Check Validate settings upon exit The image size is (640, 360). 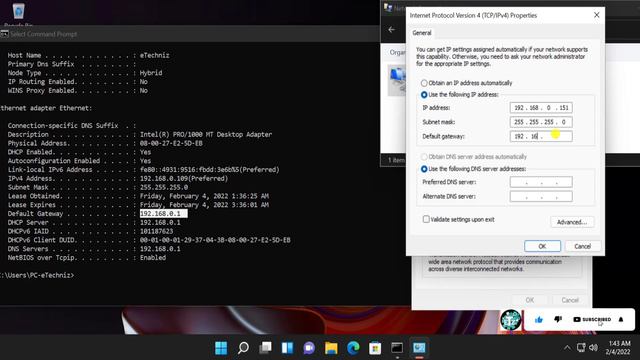(458, 220)
